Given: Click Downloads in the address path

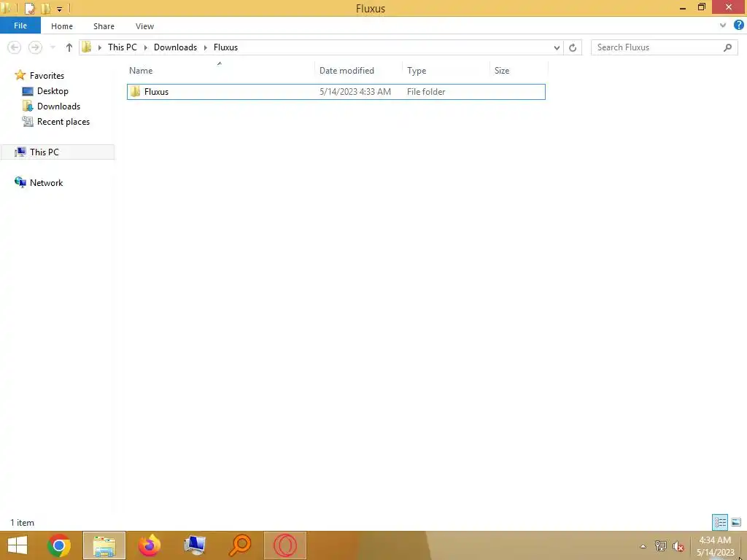Looking at the screenshot, I should tap(175, 47).
